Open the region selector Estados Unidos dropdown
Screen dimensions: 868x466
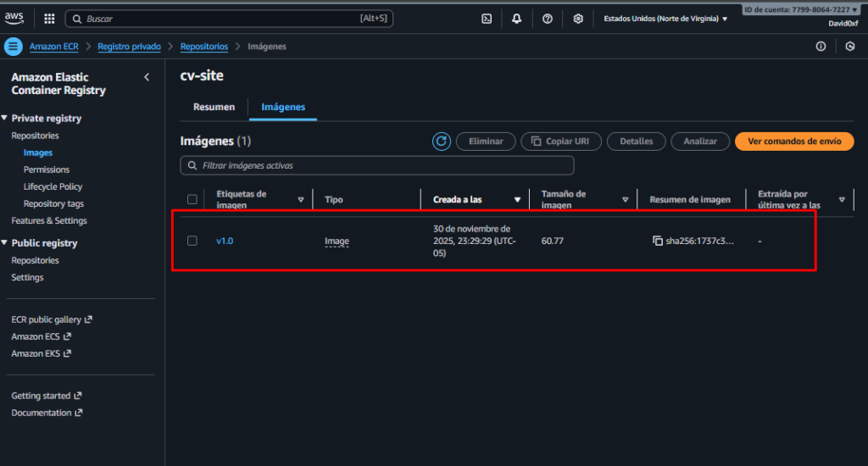(665, 19)
